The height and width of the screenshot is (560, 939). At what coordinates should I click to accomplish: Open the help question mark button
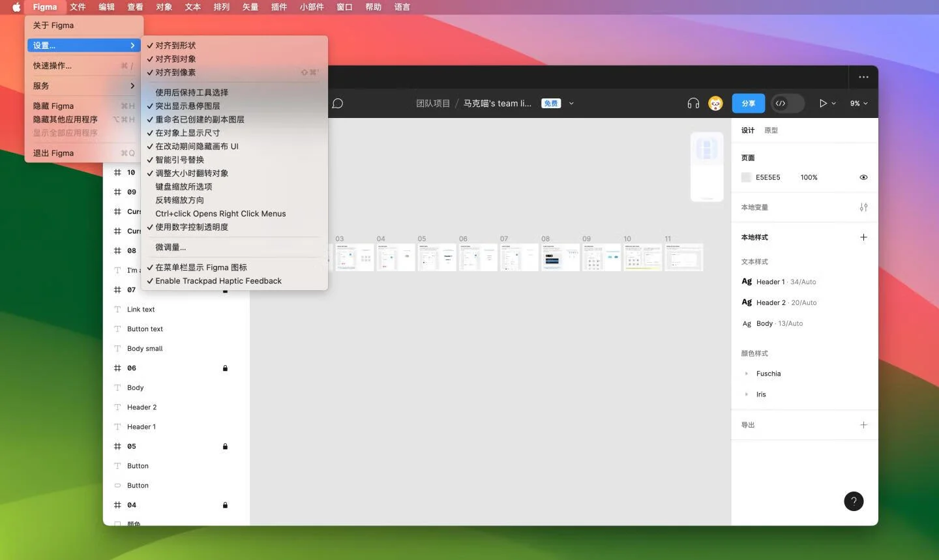click(854, 501)
